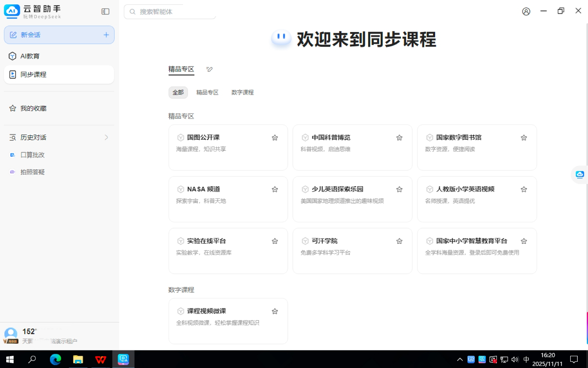Favorite the 国图公开课 card with star

275,138
